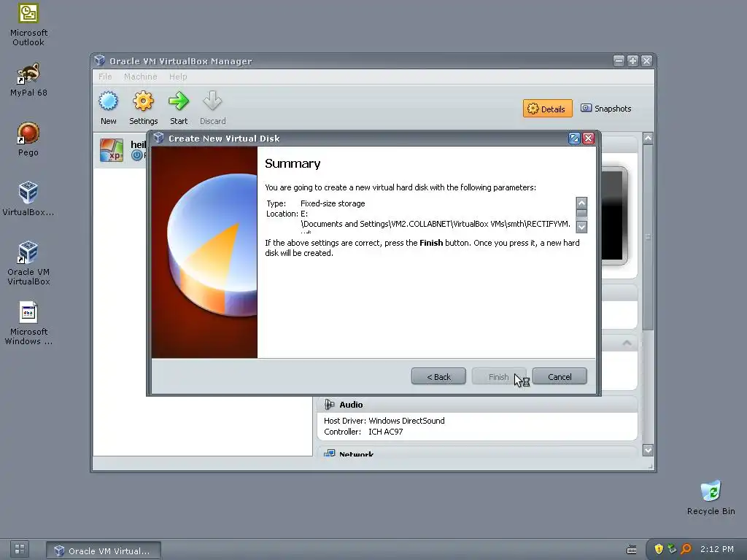
Task: Click the Finish button
Action: [499, 377]
